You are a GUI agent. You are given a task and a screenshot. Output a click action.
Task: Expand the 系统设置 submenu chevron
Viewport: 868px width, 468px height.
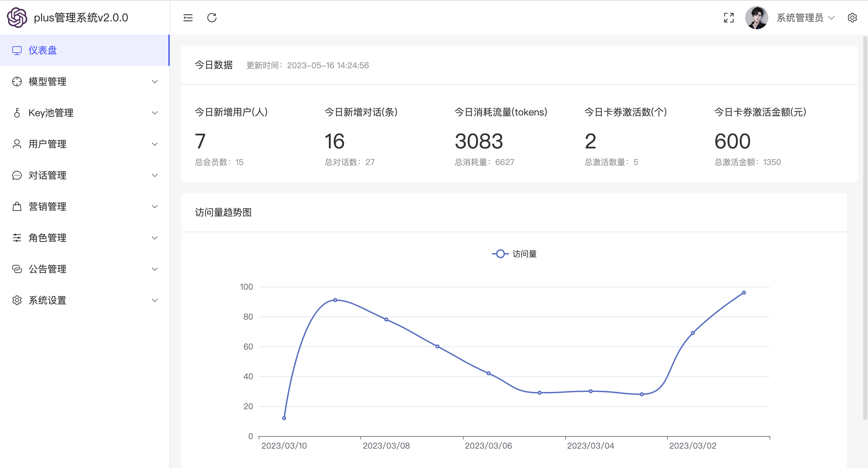pos(155,300)
